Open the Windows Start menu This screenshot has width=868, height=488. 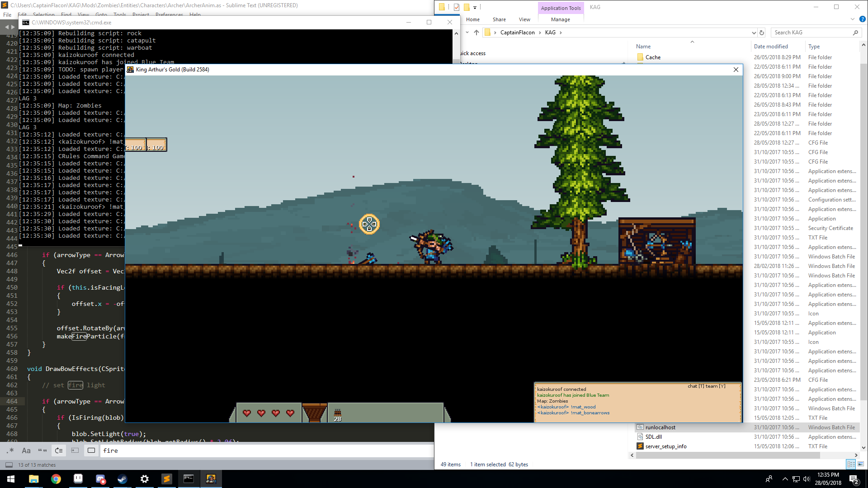click(x=11, y=479)
